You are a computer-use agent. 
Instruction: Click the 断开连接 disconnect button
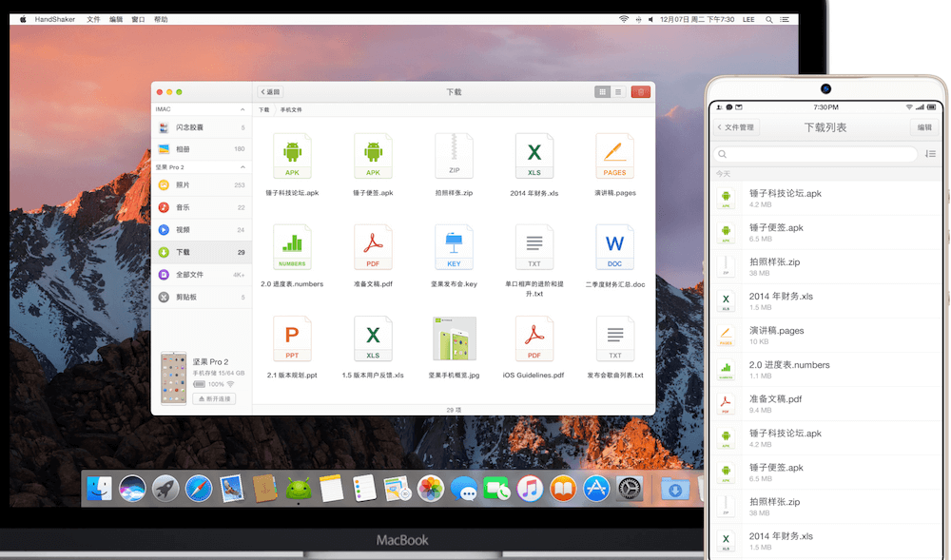214,398
